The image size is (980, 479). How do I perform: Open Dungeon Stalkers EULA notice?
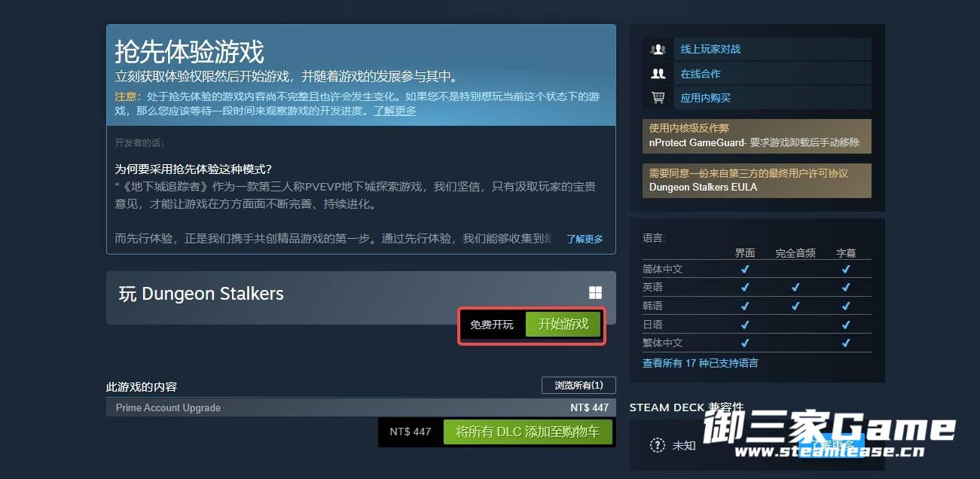[x=757, y=181]
